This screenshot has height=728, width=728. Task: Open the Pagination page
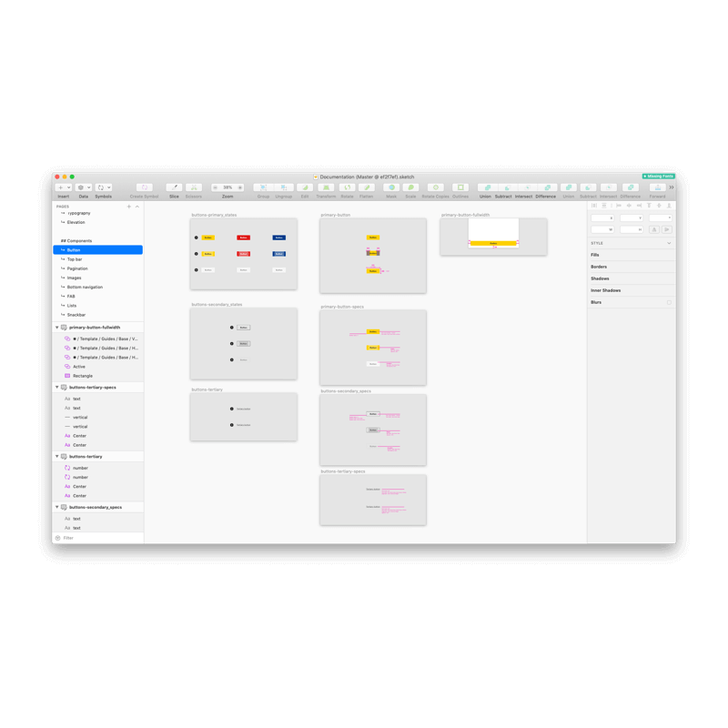(77, 268)
